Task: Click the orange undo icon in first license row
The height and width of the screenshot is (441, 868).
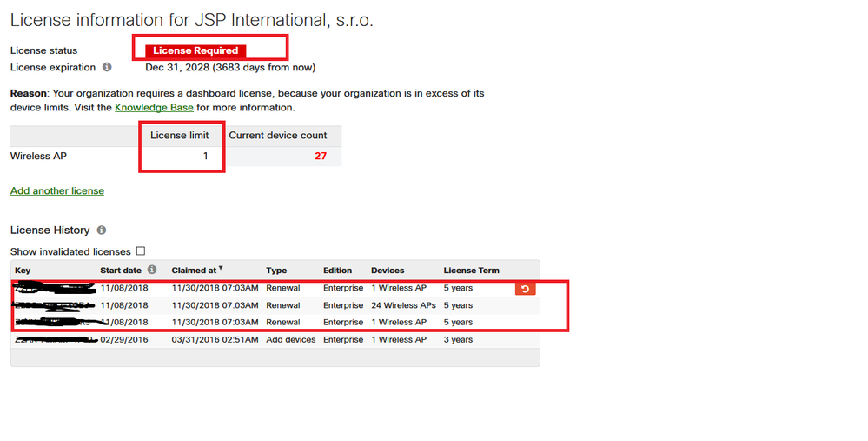Action: pos(525,289)
